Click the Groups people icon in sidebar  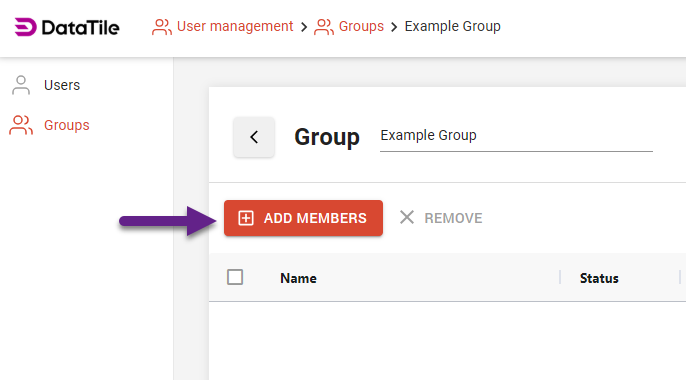(21, 125)
